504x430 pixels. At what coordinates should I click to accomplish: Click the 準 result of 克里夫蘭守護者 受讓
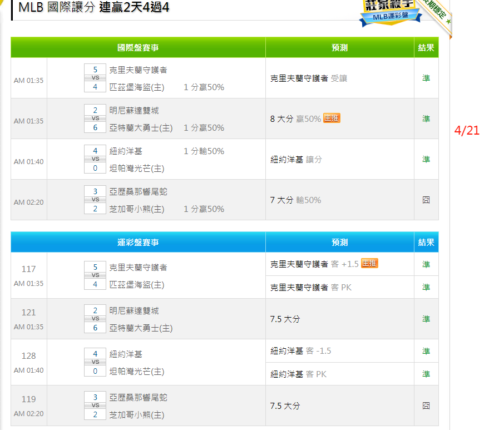point(426,78)
